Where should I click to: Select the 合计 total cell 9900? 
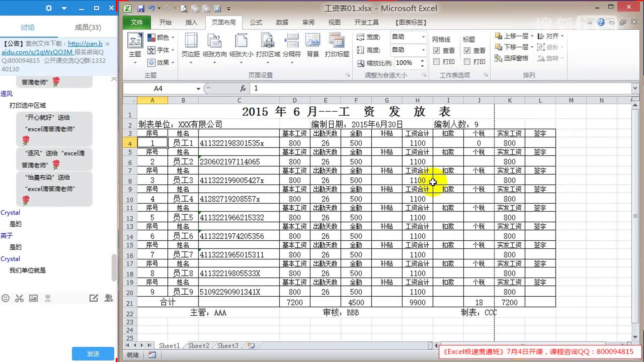tap(417, 302)
